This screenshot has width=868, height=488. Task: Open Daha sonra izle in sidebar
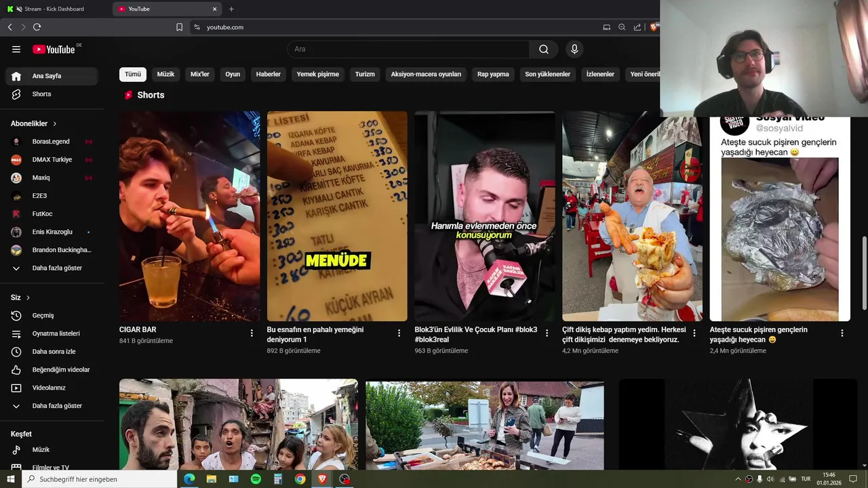[52, 352]
